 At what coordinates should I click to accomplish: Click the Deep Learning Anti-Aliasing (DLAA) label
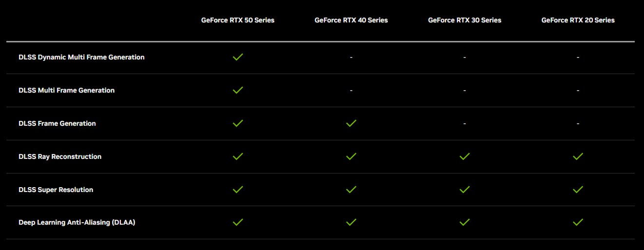tap(76, 222)
